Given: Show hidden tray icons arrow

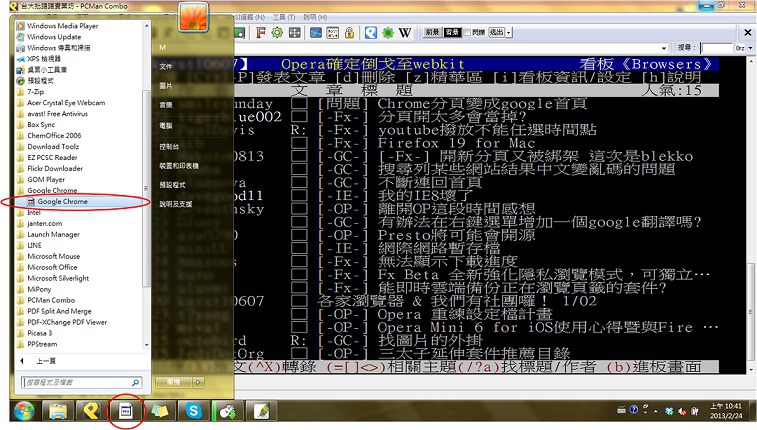Looking at the screenshot, I should coord(656,411).
